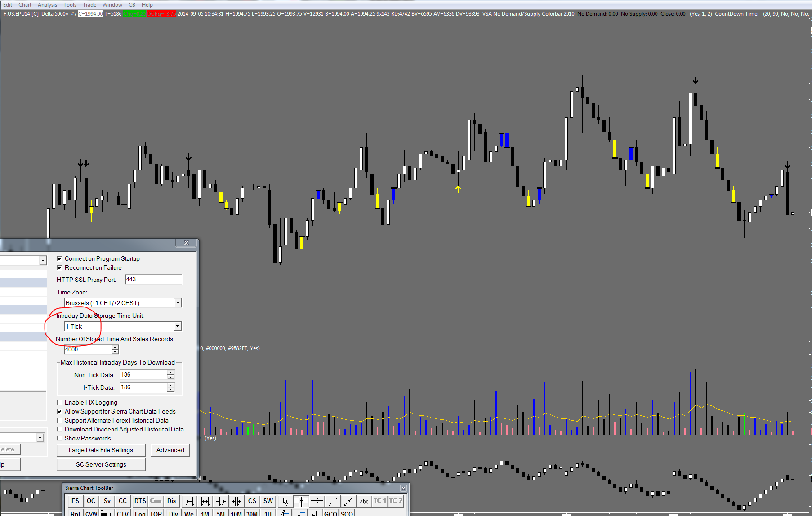Click the bold inward-arrows bar spacing icon
The height and width of the screenshot is (516, 812).
point(236,501)
